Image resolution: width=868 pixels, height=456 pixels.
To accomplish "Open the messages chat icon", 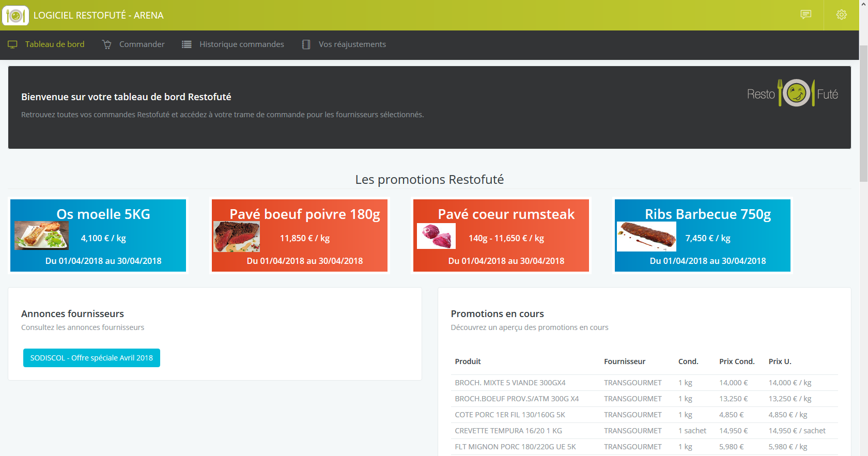I will click(x=805, y=14).
